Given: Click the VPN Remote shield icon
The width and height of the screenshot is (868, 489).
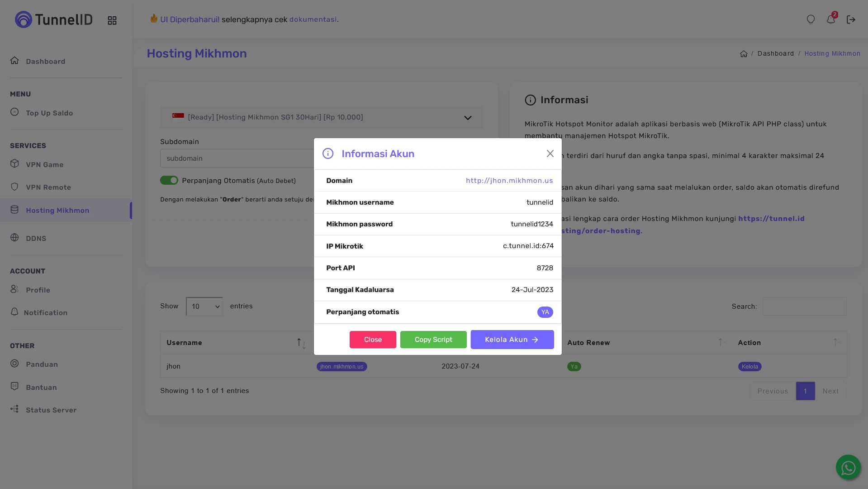Looking at the screenshot, I should coord(14,187).
